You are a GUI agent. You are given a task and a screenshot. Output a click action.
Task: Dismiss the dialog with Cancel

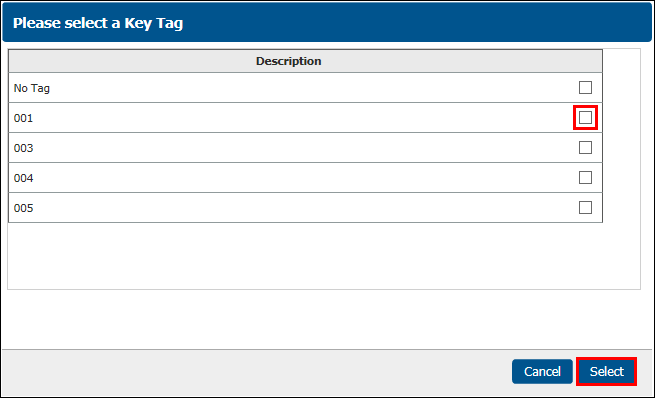[542, 371]
